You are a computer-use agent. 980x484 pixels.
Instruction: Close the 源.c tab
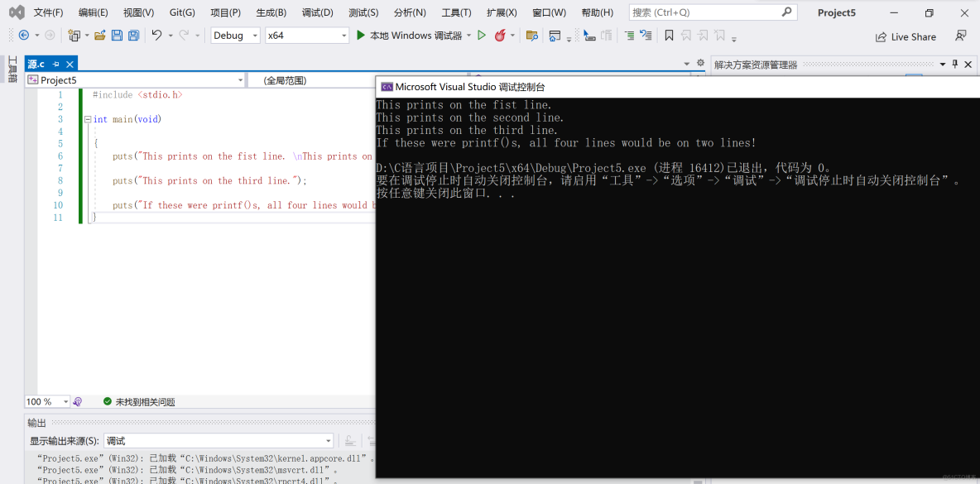pyautogui.click(x=70, y=64)
